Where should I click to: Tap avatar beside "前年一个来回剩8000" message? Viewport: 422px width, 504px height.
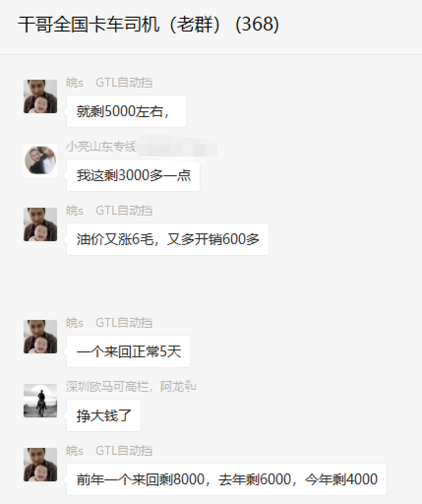[x=40, y=465]
